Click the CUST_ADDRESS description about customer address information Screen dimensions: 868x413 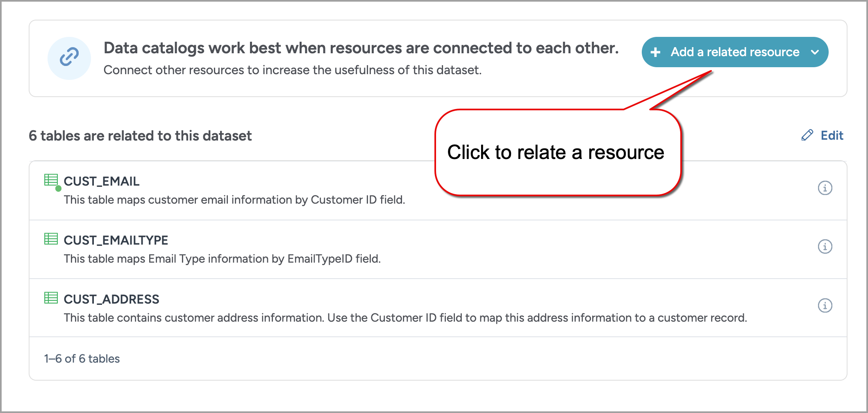point(405,318)
